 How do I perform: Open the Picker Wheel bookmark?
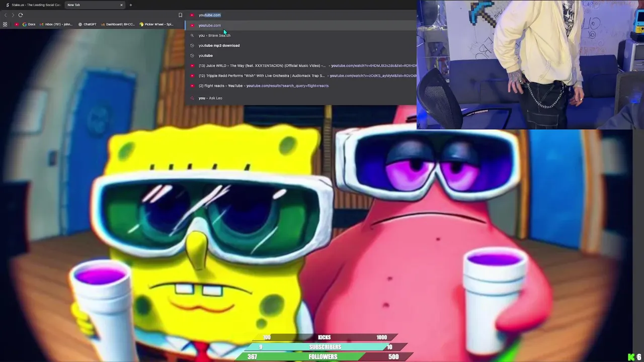tap(156, 24)
